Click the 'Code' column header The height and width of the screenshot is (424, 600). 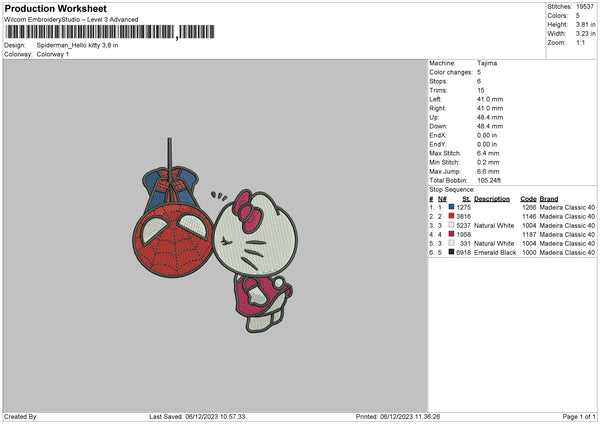coord(528,199)
